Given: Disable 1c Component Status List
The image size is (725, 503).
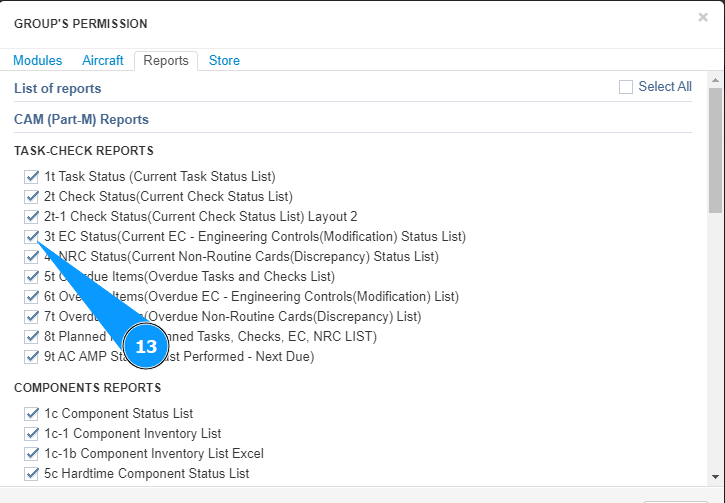Looking at the screenshot, I should (32, 414).
